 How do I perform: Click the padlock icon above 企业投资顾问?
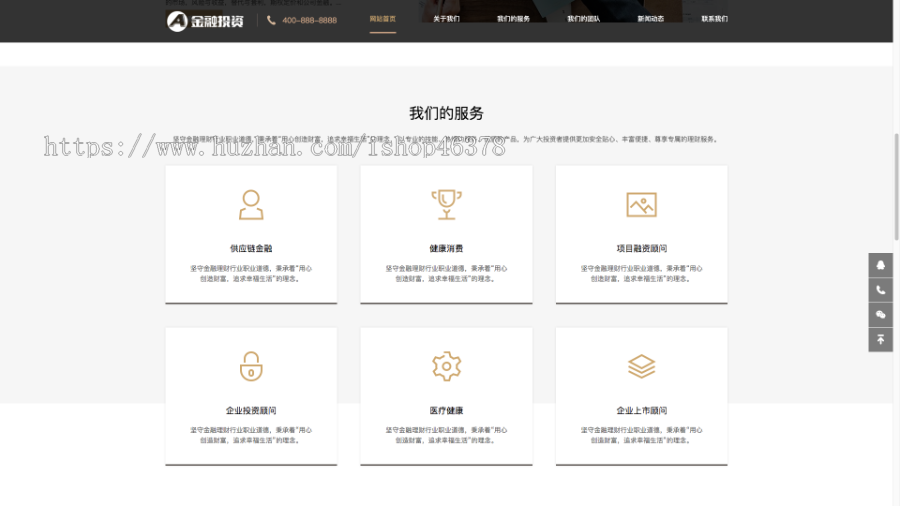[x=251, y=367]
